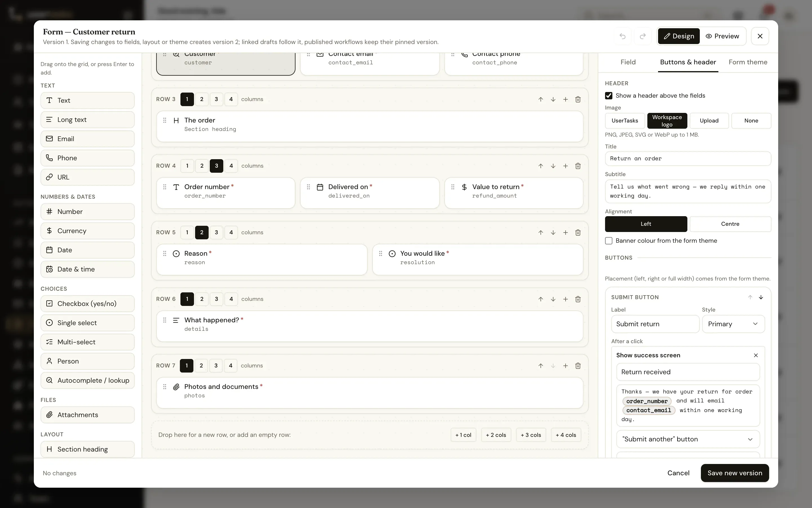Grab the You would like drag handle
This screenshot has width=812, height=508.
click(x=381, y=253)
